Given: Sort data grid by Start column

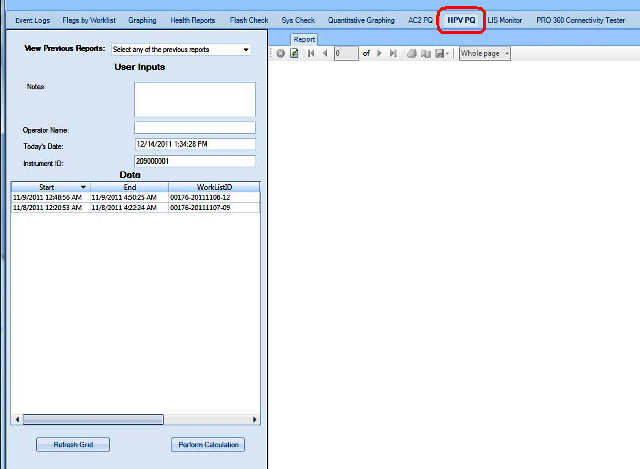Looking at the screenshot, I should [48, 187].
